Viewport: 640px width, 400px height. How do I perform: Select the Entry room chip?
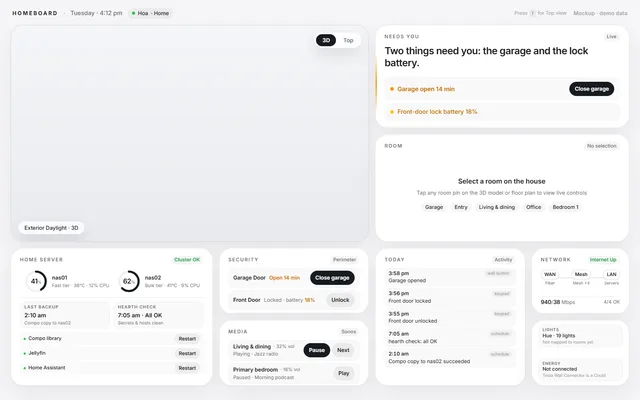461,207
